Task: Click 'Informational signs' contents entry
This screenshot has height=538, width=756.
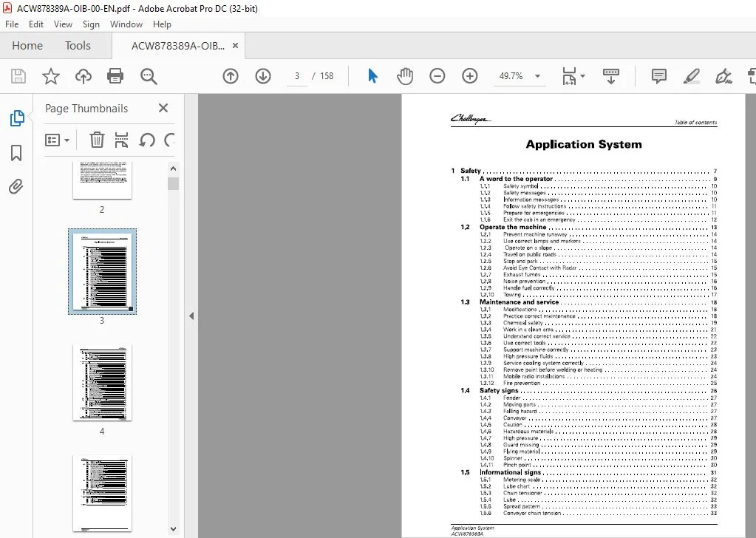Action: pos(510,472)
